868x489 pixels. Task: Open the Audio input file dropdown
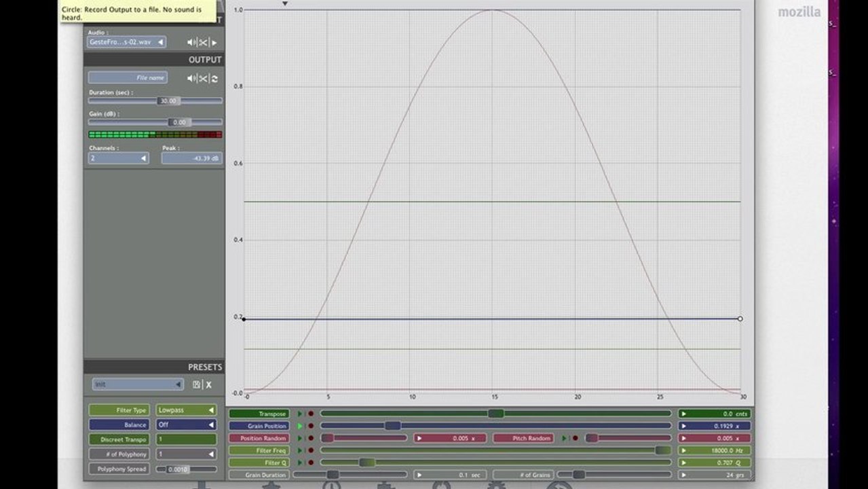(x=127, y=42)
